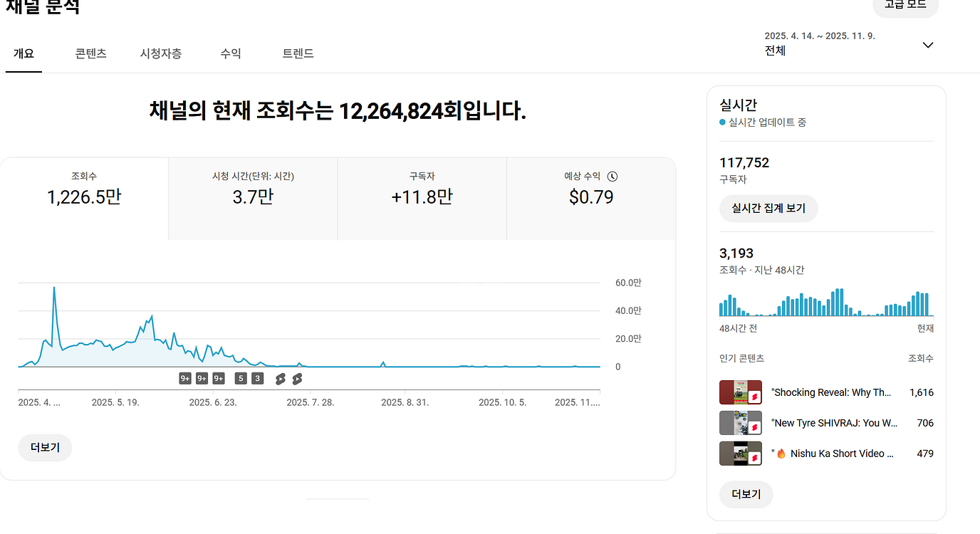Go to the 트렌드 tab
This screenshot has width=980, height=534.
tap(298, 53)
